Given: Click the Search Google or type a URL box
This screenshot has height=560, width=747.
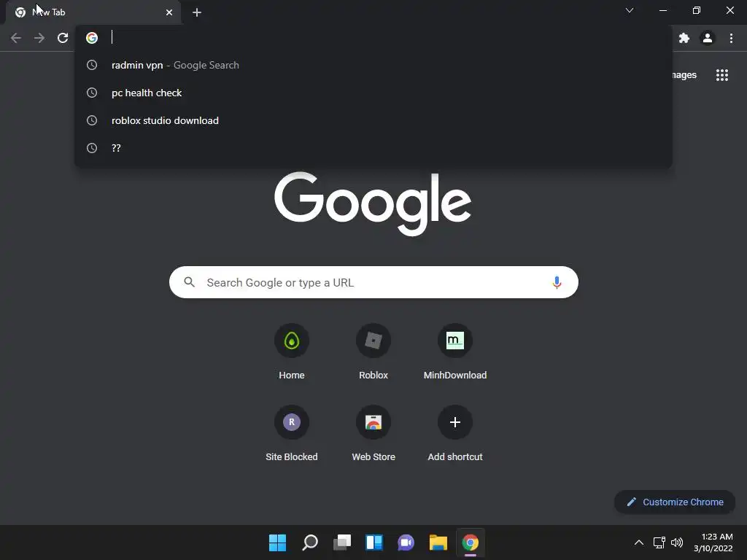Looking at the screenshot, I should [373, 282].
